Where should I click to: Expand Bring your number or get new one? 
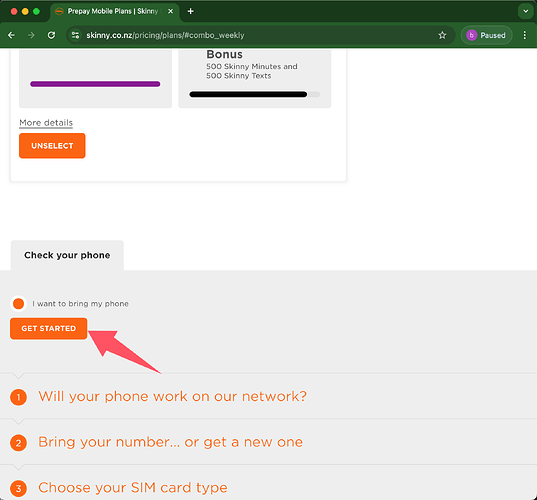170,442
